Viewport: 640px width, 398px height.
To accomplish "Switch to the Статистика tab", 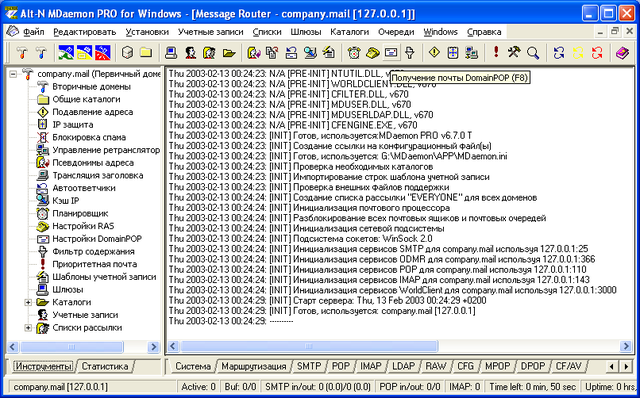I will pyautogui.click(x=105, y=366).
